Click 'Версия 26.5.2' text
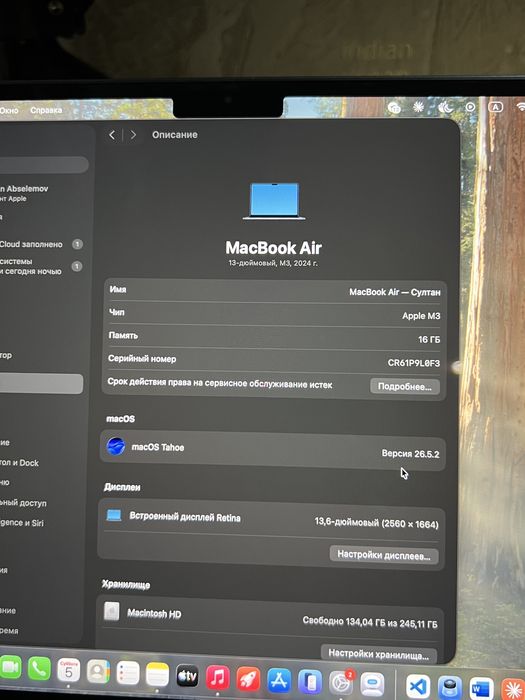 [410, 454]
